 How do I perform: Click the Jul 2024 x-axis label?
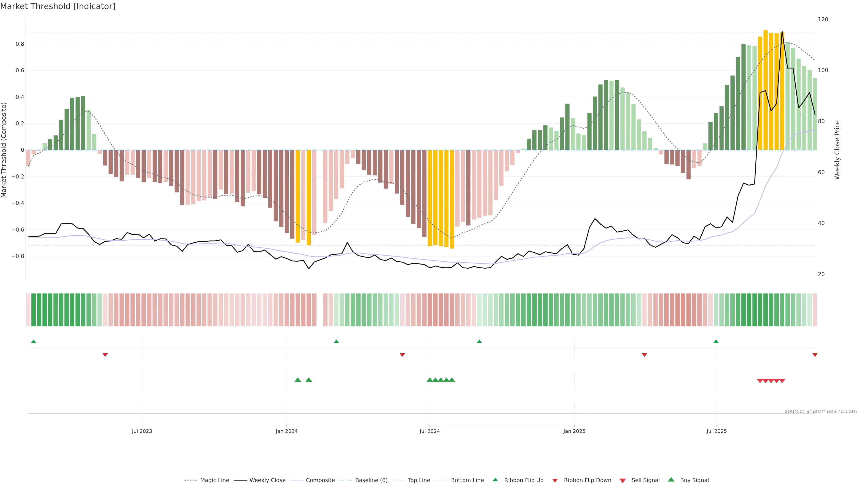(430, 431)
